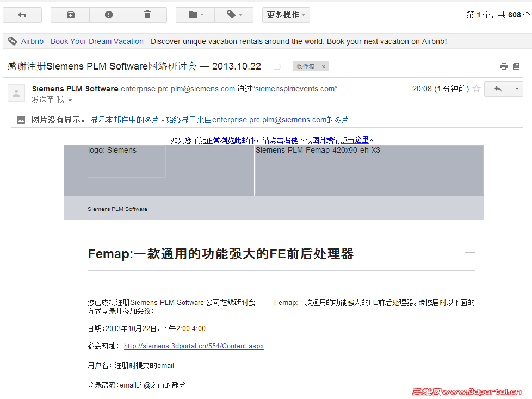
Task: Click sender name Siemens PLM Software
Action: 75,89
